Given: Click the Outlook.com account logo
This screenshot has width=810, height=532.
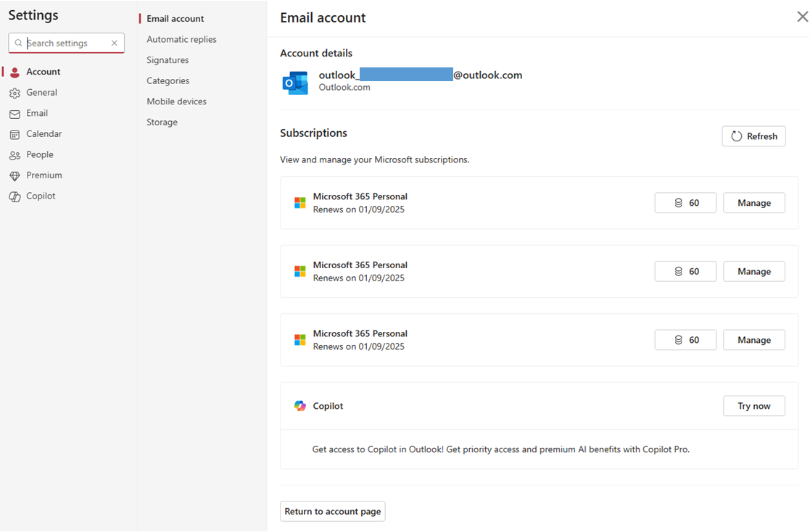Looking at the screenshot, I should tap(294, 83).
